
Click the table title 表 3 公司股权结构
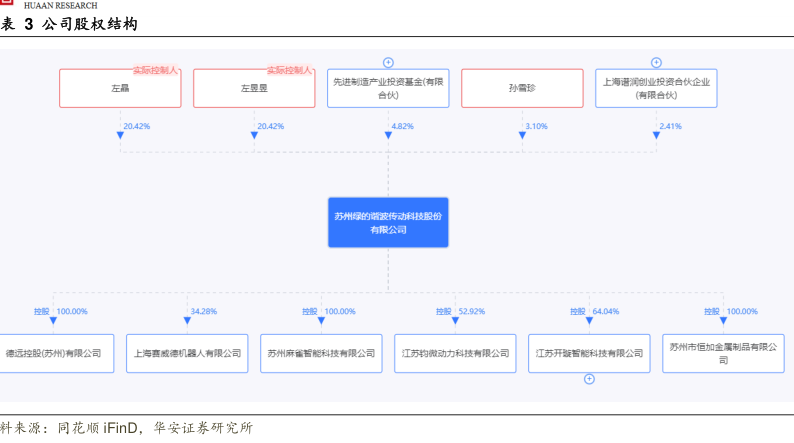click(69, 24)
